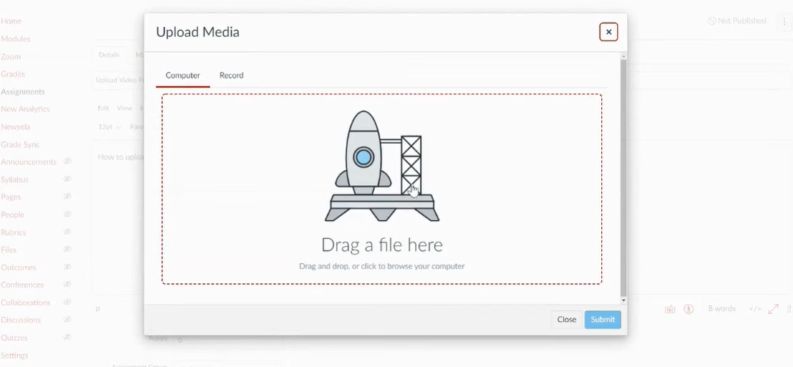The image size is (793, 367).
Task: Open Outcomes in the course navigation
Action: pos(18,267)
